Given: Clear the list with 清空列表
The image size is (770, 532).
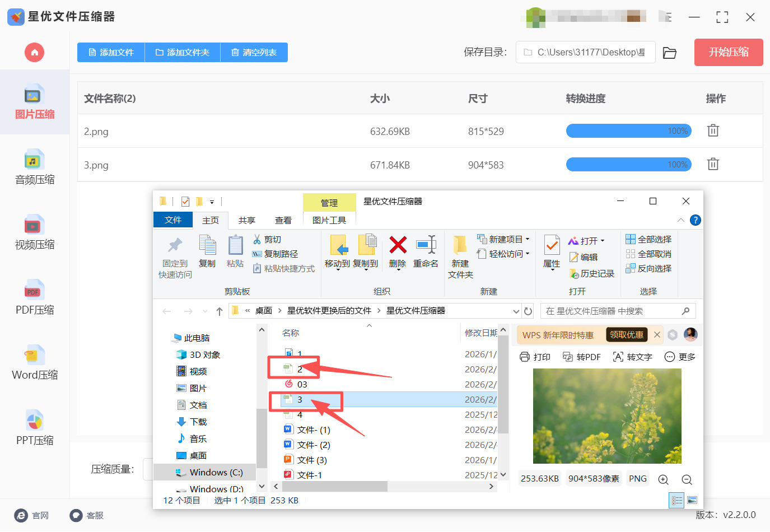Looking at the screenshot, I should pyautogui.click(x=254, y=53).
